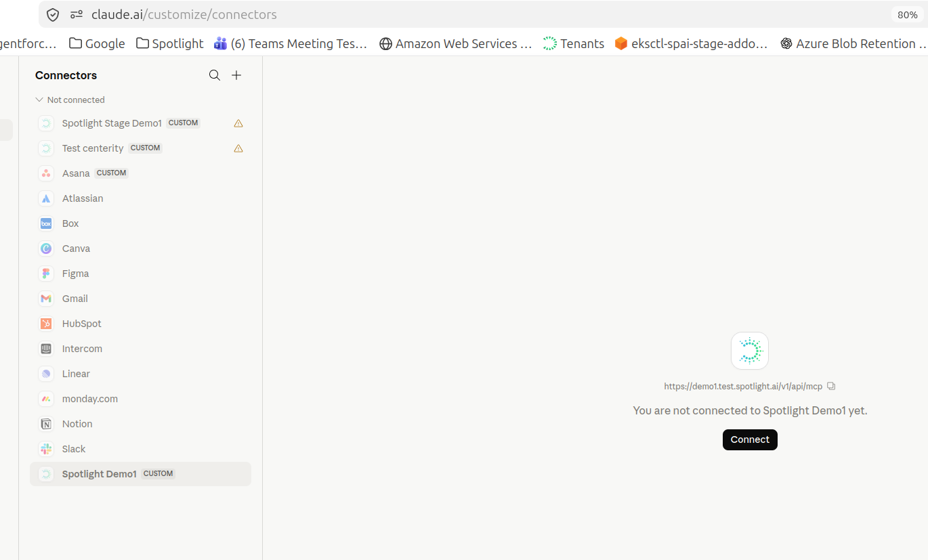The image size is (928, 560).
Task: Click the Linear logo icon
Action: 46,374
